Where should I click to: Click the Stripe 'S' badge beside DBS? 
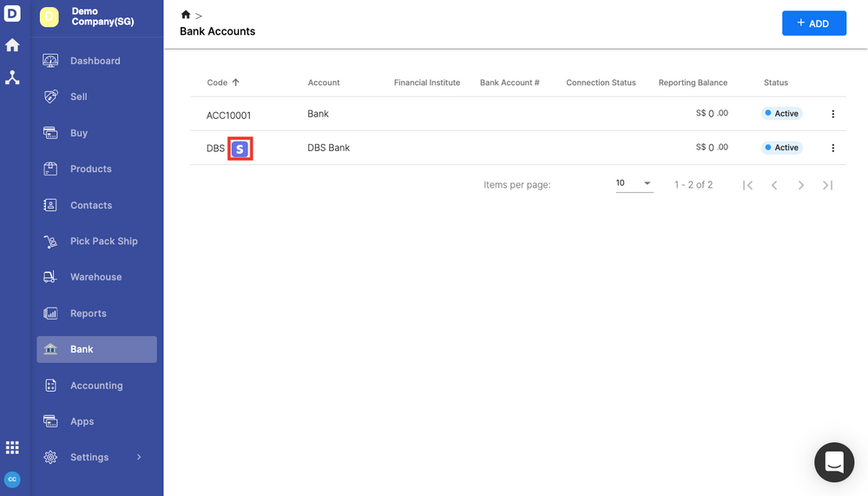click(240, 149)
